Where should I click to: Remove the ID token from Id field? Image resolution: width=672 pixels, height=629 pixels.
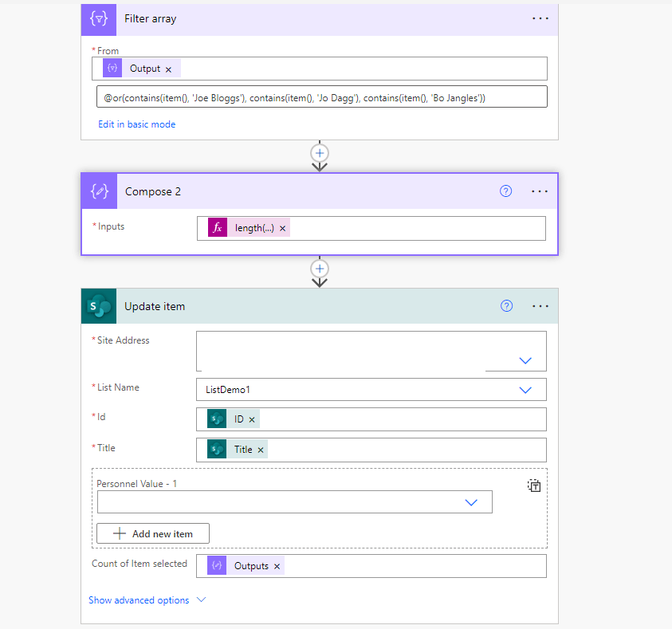coord(252,419)
